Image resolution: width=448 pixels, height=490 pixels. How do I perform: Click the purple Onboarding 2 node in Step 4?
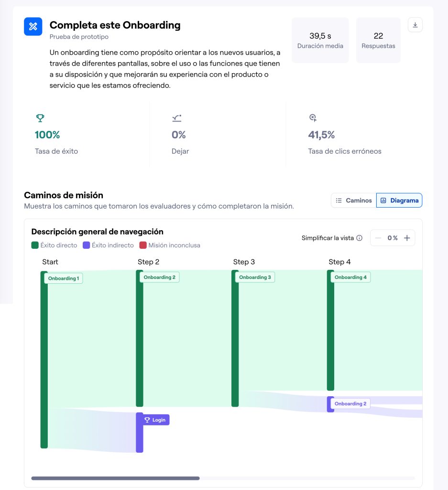[350, 403]
